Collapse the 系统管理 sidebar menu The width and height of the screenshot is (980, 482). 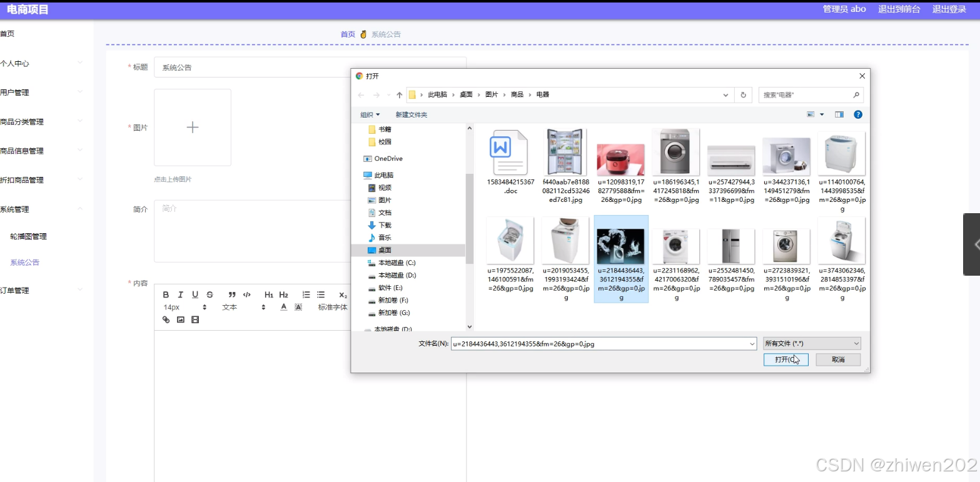[x=42, y=209]
